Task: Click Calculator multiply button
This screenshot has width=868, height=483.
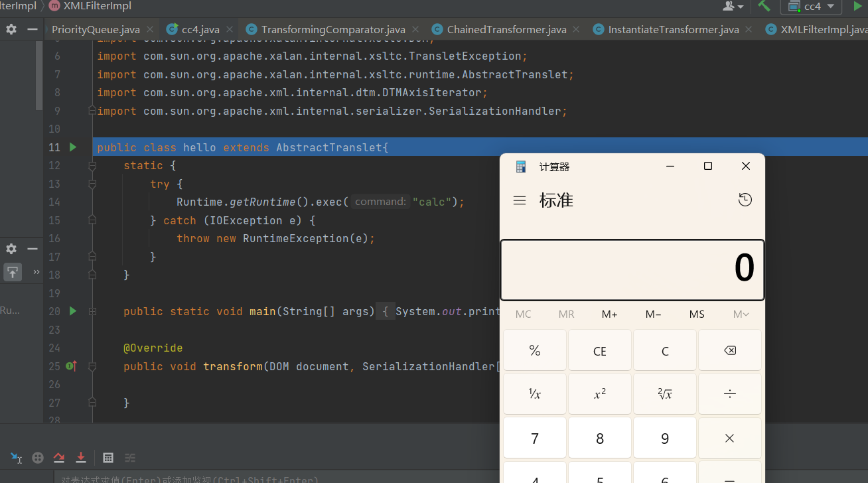Action: pyautogui.click(x=729, y=438)
